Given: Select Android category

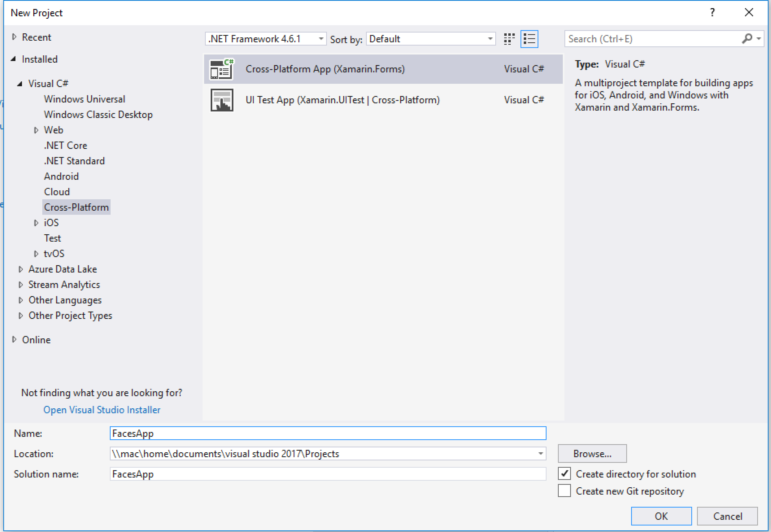Looking at the screenshot, I should coord(61,176).
